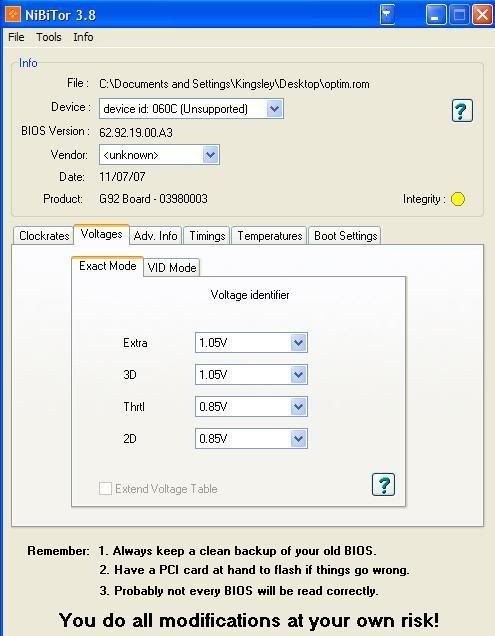Image resolution: width=495 pixels, height=636 pixels.
Task: Switch to the Clockrates tab
Action: (x=44, y=236)
